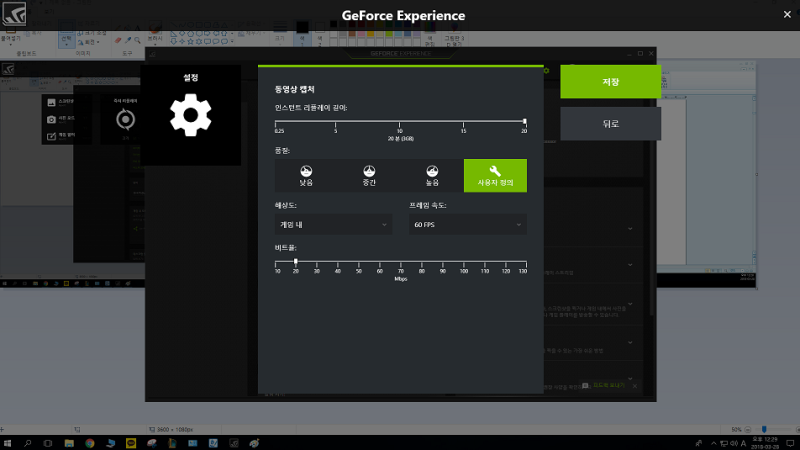Image resolution: width=800 pixels, height=450 pixels.
Task: Open Task View on the taskbar
Action: (48, 443)
